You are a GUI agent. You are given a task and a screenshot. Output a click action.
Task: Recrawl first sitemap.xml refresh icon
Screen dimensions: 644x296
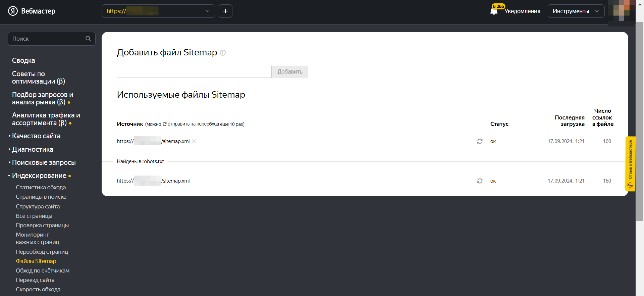click(x=480, y=141)
